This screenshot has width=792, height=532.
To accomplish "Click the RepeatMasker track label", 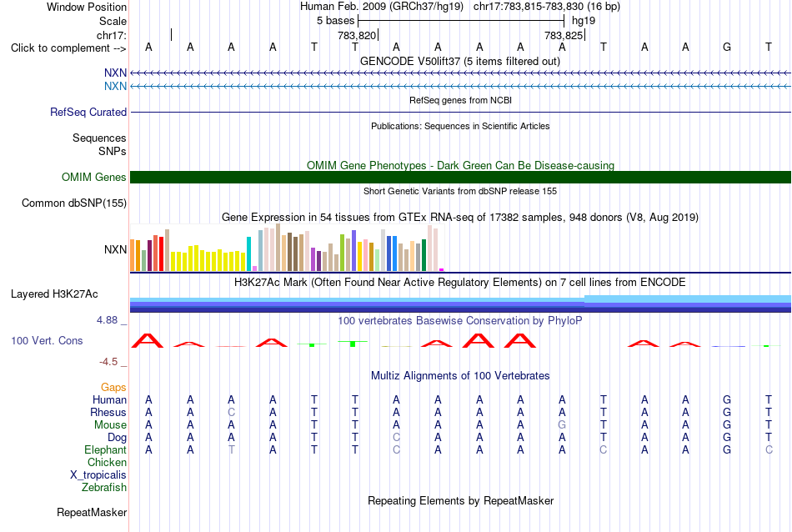I will pos(92,512).
